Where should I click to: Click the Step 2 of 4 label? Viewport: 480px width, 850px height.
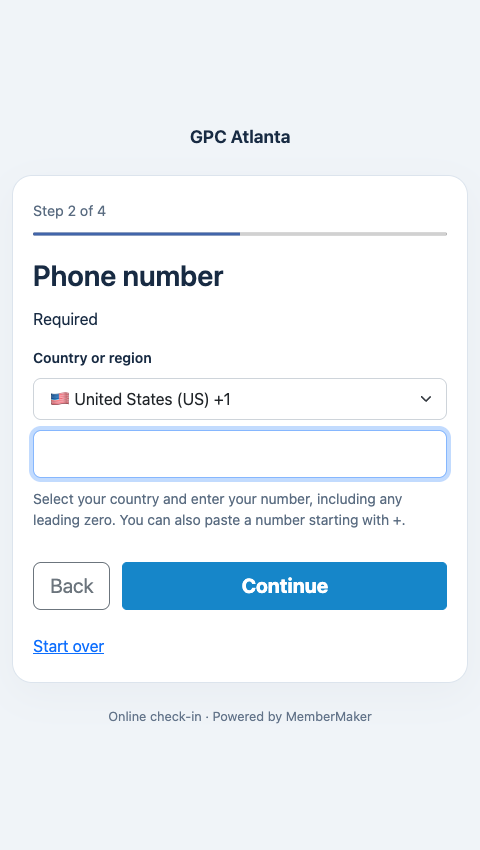(x=69, y=211)
